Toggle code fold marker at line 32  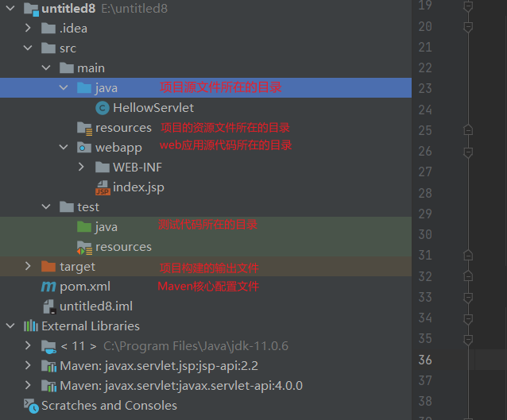468,276
